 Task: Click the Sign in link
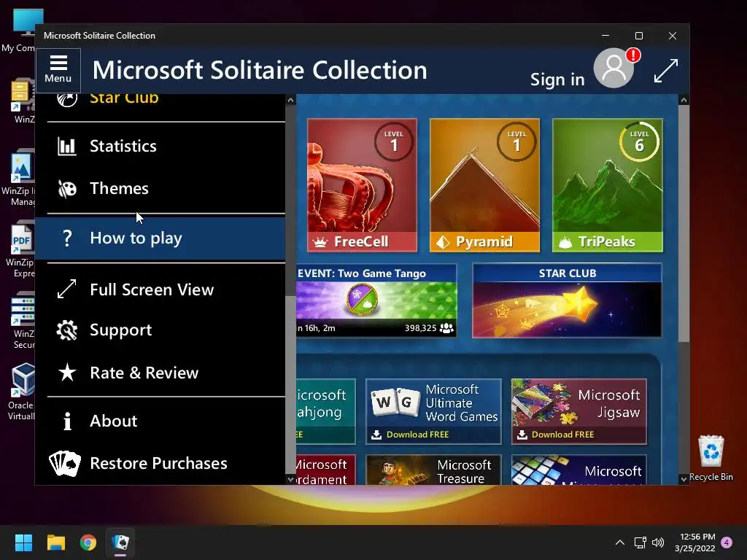click(557, 79)
